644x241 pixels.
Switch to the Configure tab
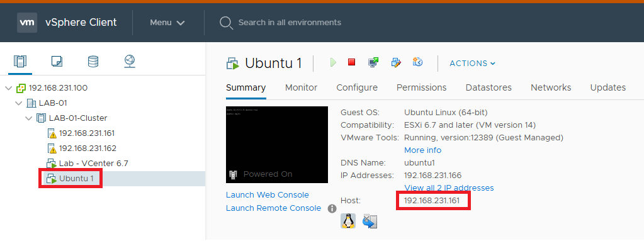pos(357,88)
